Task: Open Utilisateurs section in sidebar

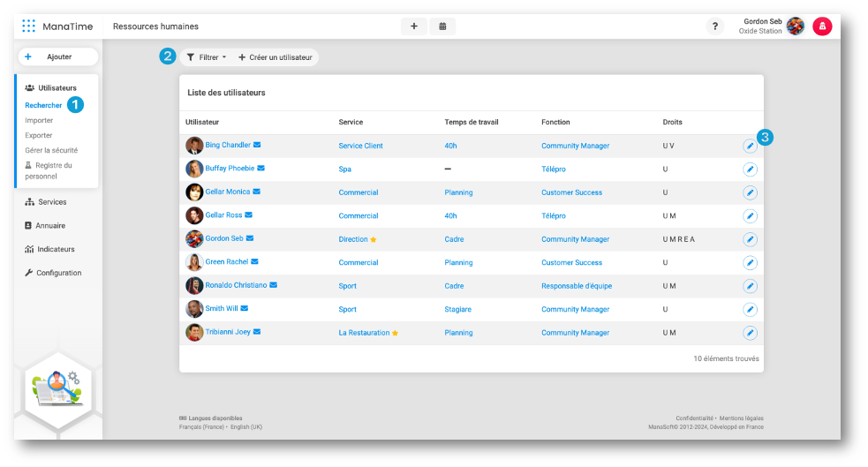Action: [51, 87]
